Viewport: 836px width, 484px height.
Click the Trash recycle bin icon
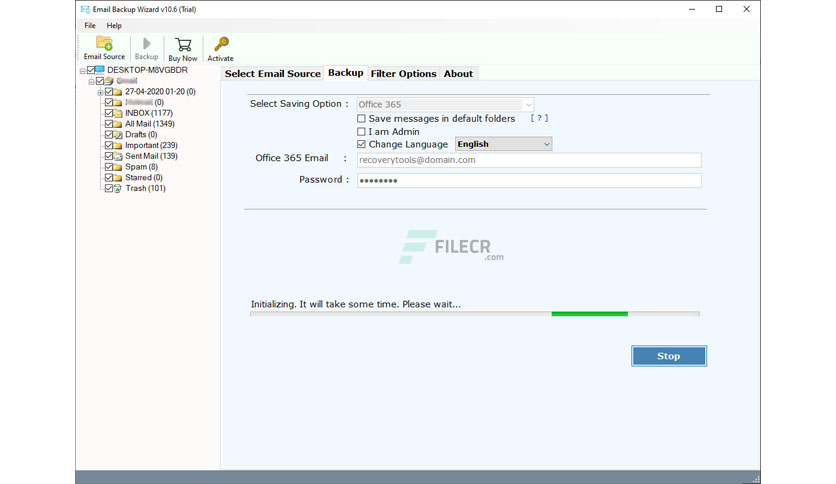(x=117, y=188)
